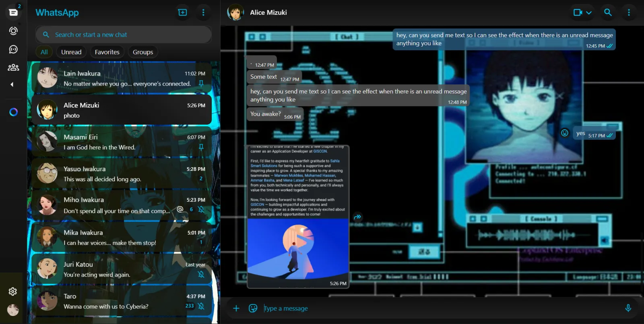The image size is (644, 324).
Task: Select the Unread filter tab
Action: coord(71,52)
